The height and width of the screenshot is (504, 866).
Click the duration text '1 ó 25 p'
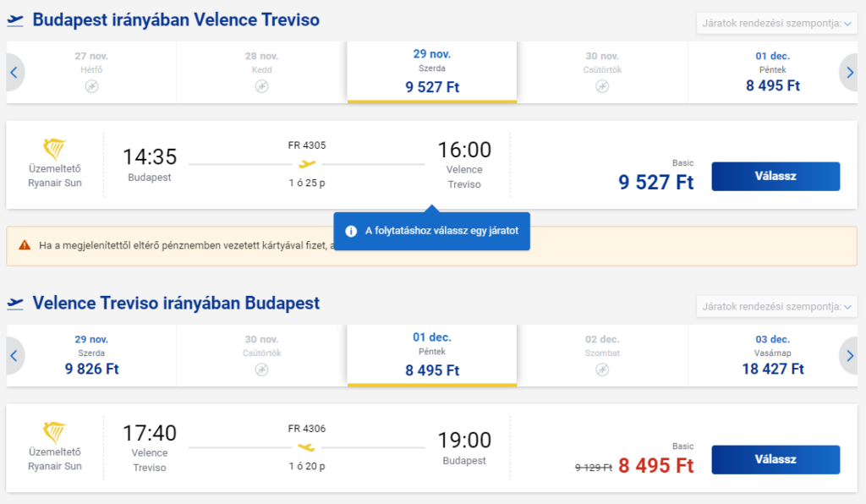pyautogui.click(x=307, y=183)
